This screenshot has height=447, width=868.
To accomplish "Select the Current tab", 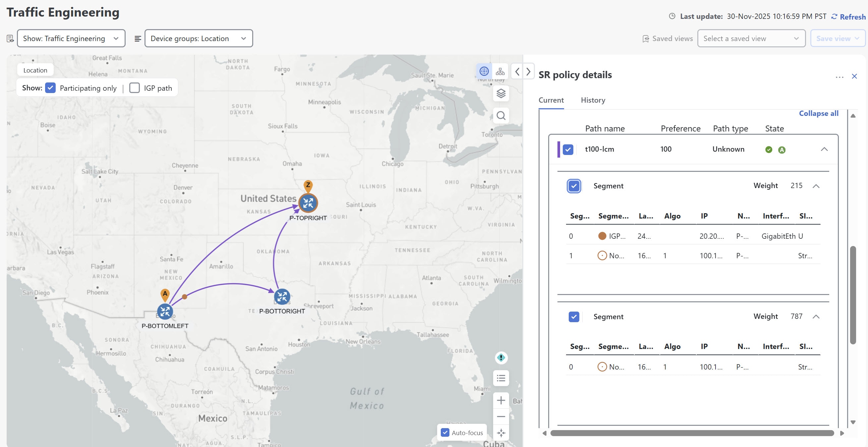I will [551, 100].
